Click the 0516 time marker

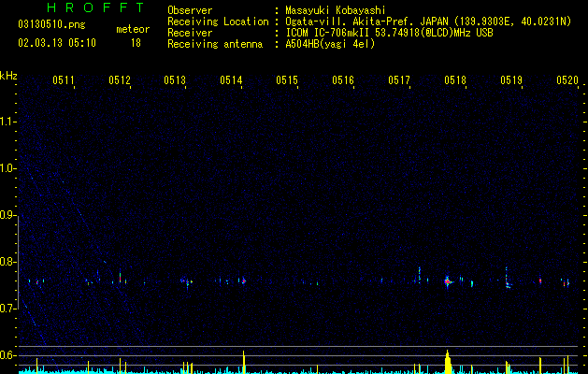pos(343,80)
